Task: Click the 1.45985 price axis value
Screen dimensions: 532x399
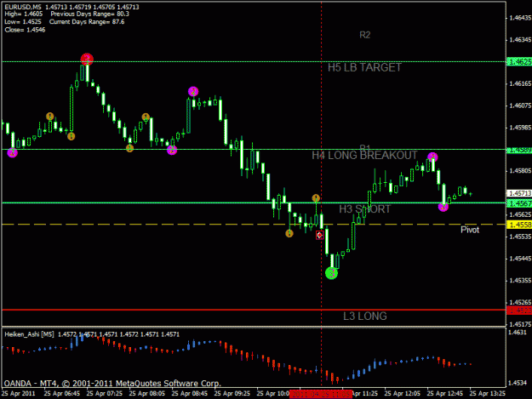Action: tap(520, 128)
